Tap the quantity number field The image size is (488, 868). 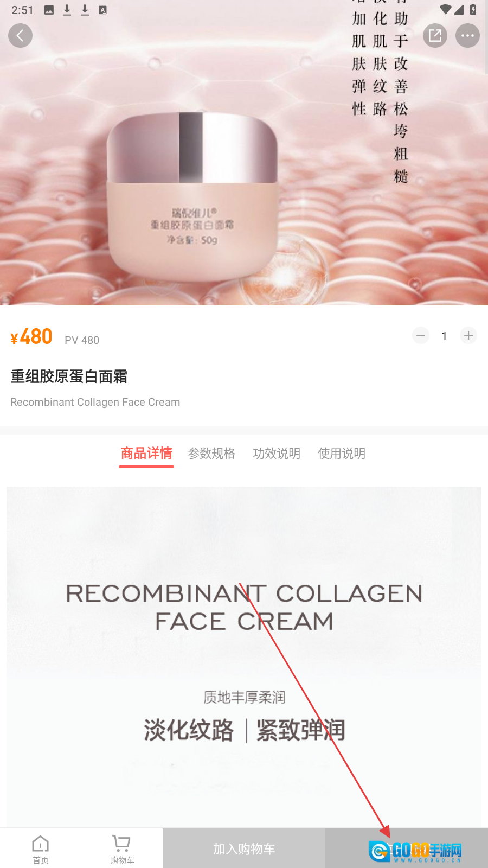[x=444, y=336]
